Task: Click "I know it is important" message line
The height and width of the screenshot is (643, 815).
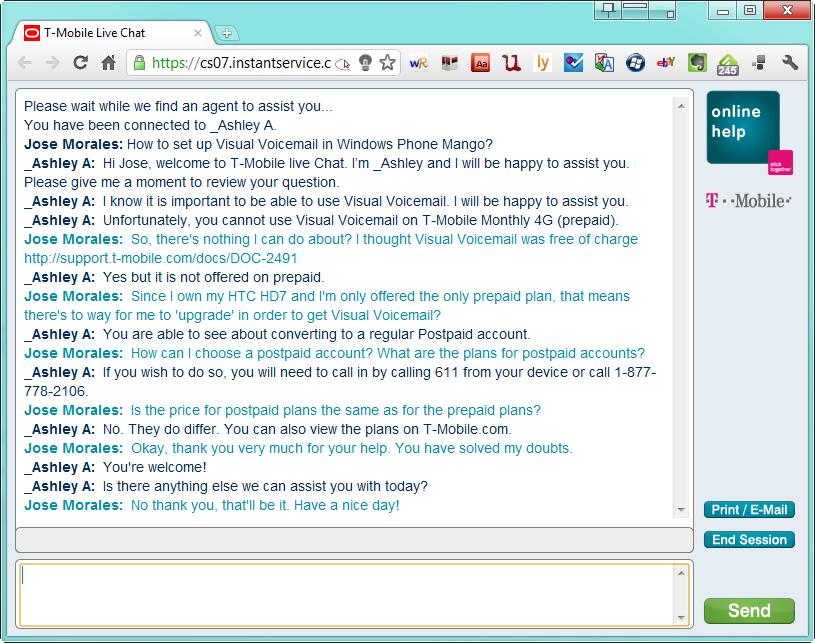Action: [365, 201]
